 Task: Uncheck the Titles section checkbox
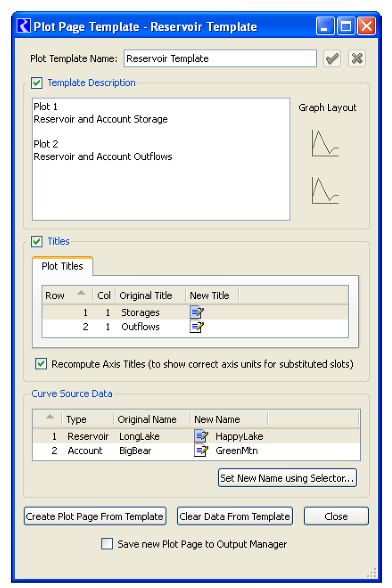click(37, 241)
